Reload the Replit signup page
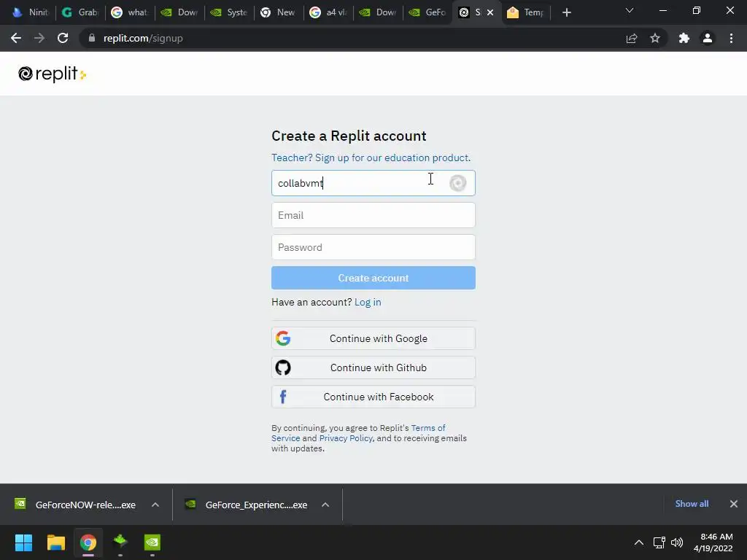Screen dimensions: 747x560 pyautogui.click(x=63, y=38)
